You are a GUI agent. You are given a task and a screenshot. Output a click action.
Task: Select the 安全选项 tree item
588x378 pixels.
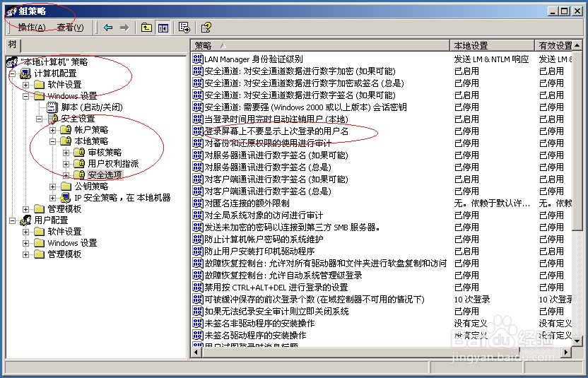point(105,175)
